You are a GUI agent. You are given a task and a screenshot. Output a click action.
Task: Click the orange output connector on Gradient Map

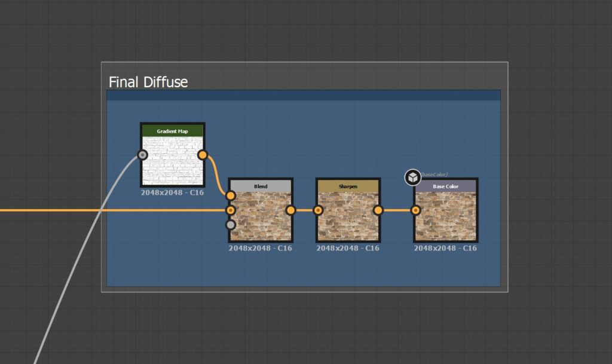[x=203, y=155]
